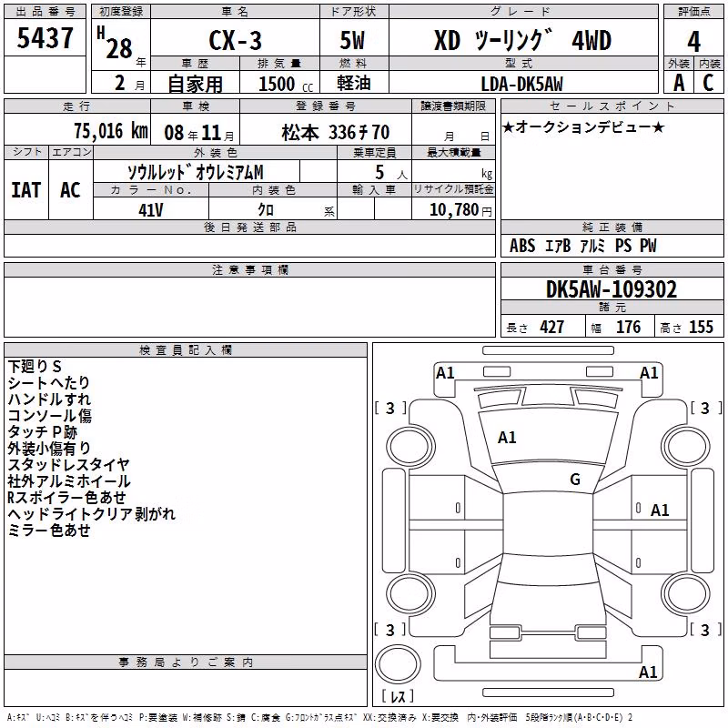The height and width of the screenshot is (728, 728).
Task: Select exterior color ソウルレッドオウレミアムM
Action: [x=196, y=172]
